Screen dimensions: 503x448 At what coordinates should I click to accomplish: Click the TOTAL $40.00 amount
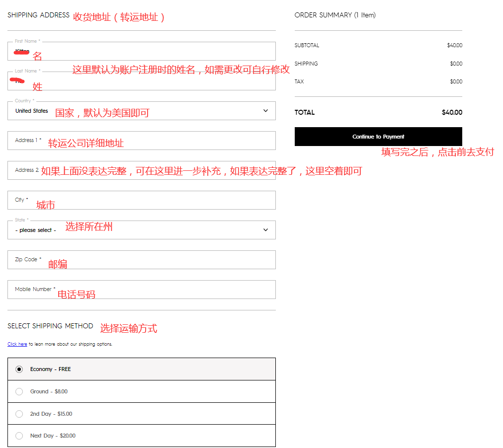click(x=452, y=112)
